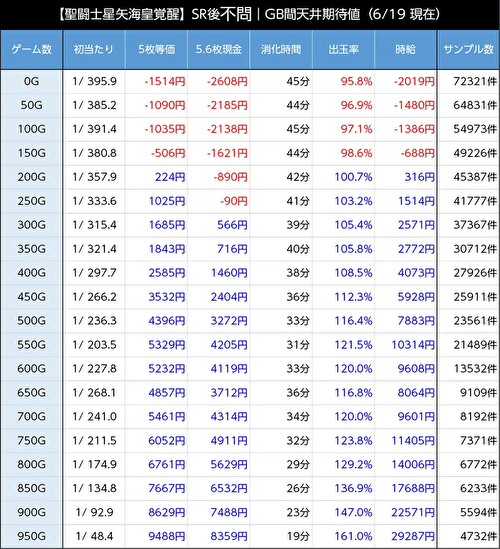Click the 13532件 sample count
Screen dimensions: 500x549
(475, 369)
